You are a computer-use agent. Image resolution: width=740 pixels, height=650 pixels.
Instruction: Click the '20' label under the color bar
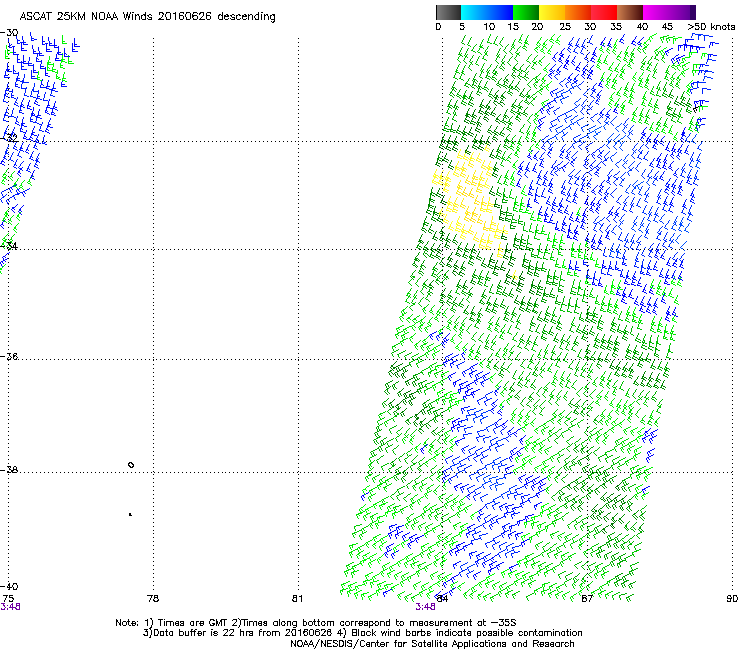click(537, 27)
